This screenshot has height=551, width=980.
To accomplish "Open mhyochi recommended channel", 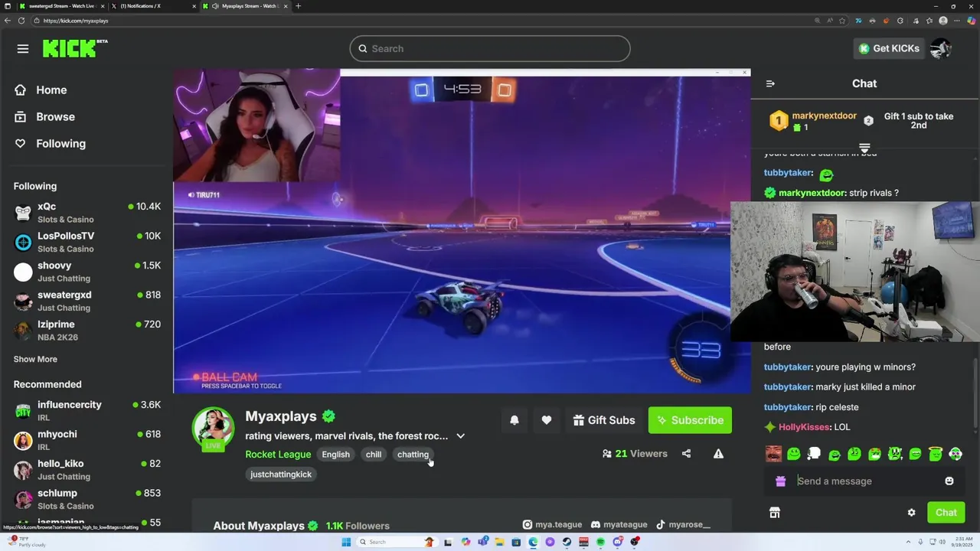I will (x=87, y=440).
